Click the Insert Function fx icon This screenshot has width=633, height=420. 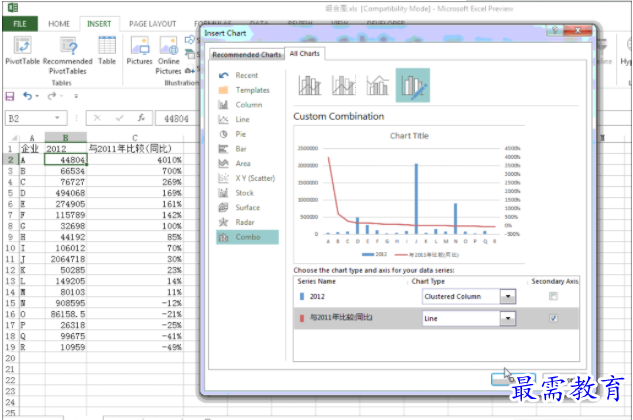[x=141, y=118]
